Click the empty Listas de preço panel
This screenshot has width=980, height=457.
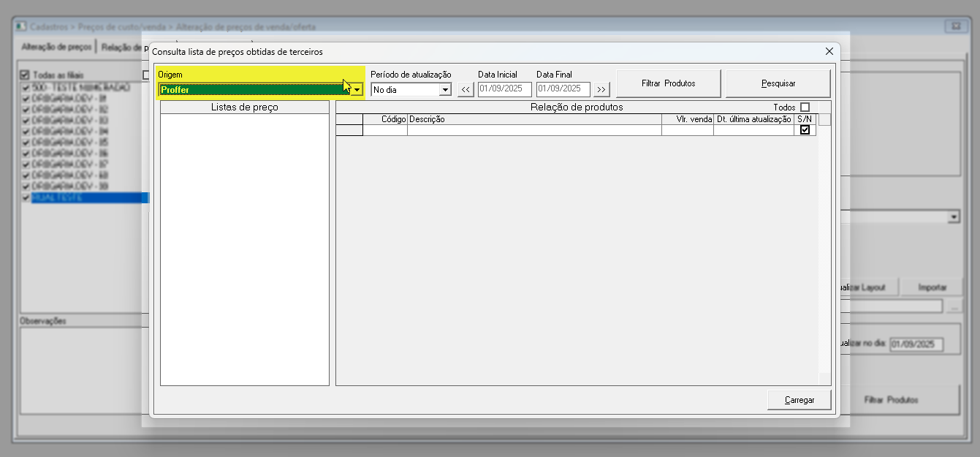[244, 249]
